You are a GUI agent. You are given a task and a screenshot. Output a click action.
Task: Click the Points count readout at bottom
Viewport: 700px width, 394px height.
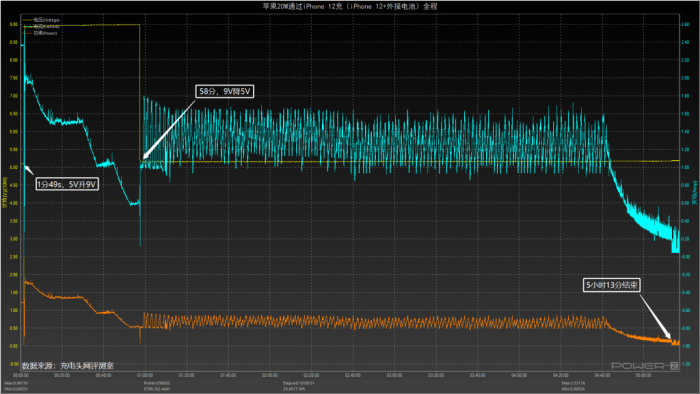157,383
